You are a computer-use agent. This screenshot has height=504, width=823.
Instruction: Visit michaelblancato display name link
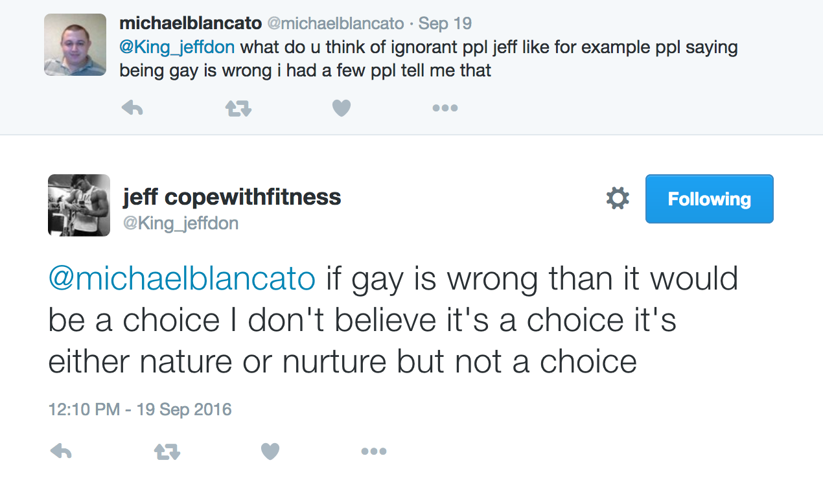[191, 24]
